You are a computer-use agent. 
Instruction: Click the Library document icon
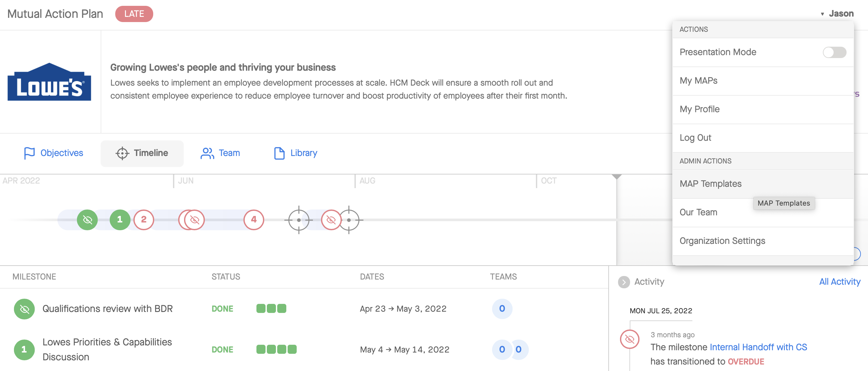coord(279,153)
